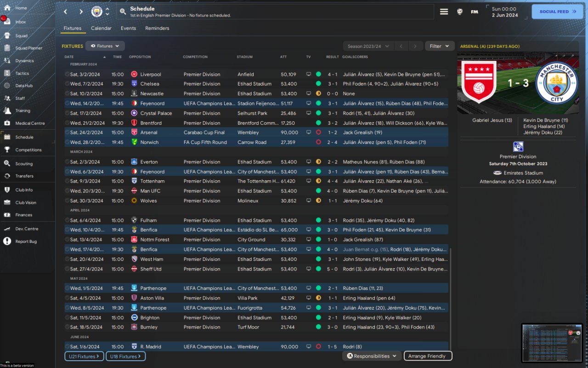588x368 pixels.
Task: Click the Sun 00:00 2 Jun 2024 date display
Action: coord(504,12)
